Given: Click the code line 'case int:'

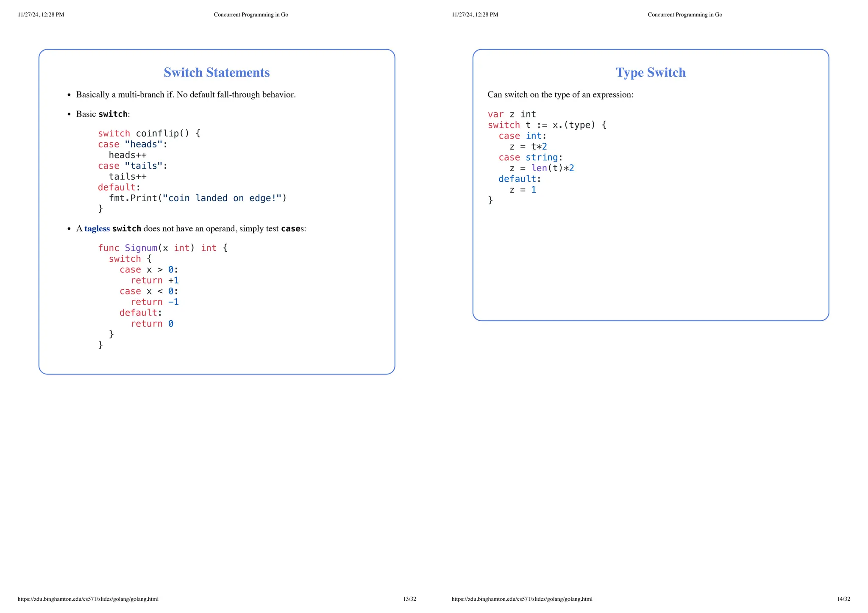Looking at the screenshot, I should tap(523, 136).
